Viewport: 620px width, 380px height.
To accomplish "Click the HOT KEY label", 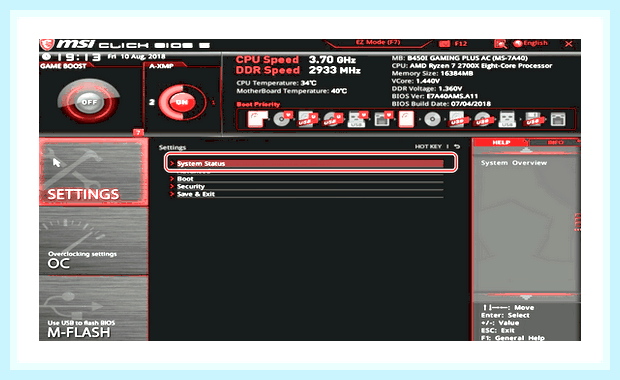I will 428,147.
